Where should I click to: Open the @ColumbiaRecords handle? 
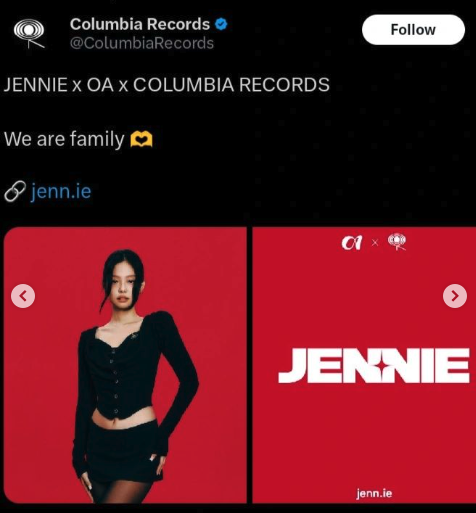pos(142,44)
